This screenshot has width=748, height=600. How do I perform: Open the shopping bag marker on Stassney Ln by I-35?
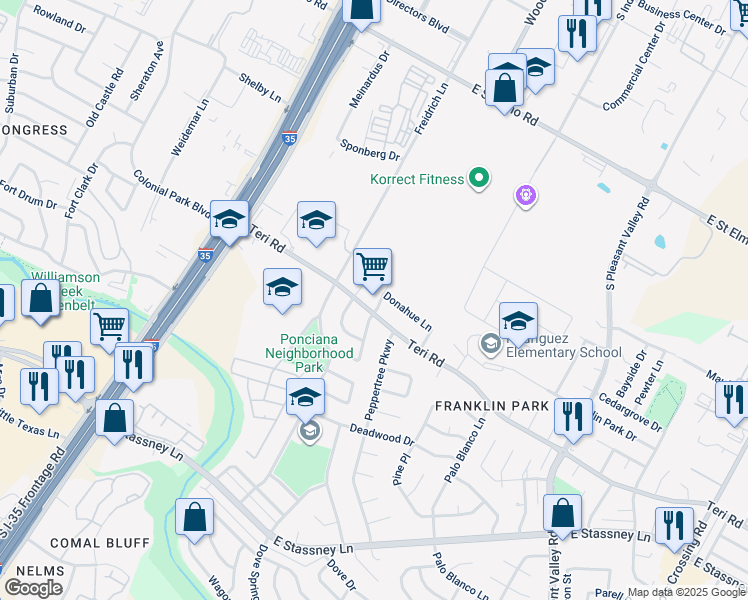[114, 421]
